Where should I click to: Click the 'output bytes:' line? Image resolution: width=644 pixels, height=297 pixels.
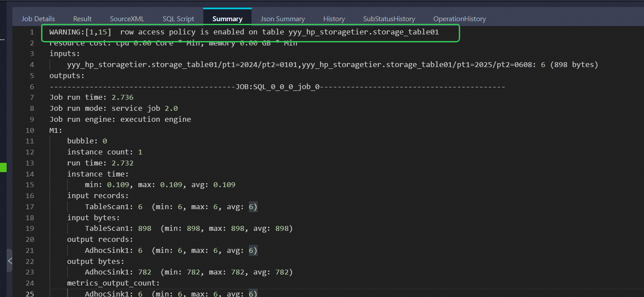[x=96, y=261]
